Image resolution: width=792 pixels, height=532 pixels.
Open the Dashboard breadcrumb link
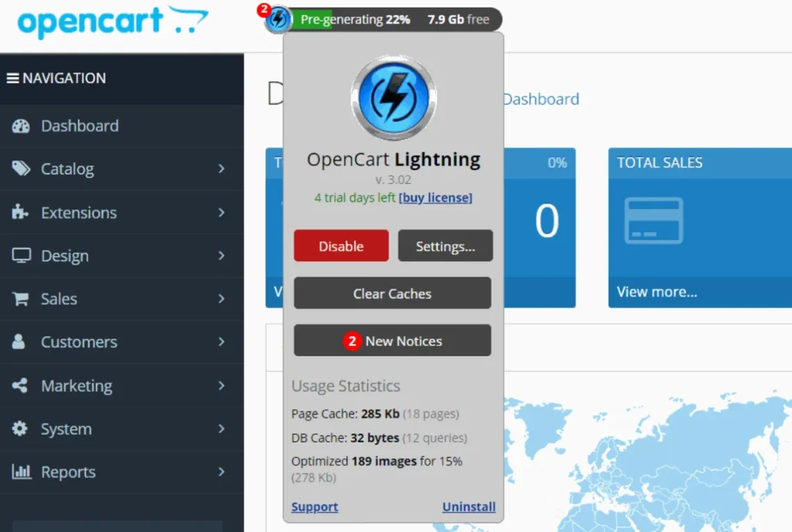pyautogui.click(x=541, y=99)
